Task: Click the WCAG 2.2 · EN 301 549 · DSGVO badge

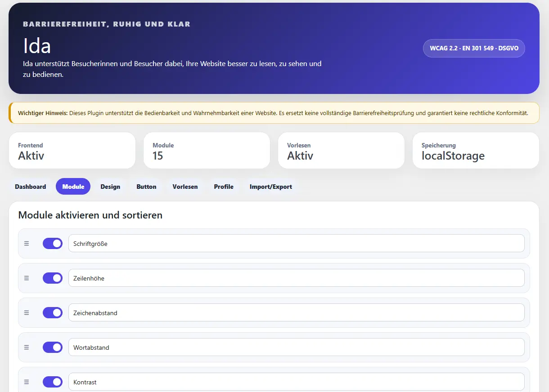Action: (474, 48)
